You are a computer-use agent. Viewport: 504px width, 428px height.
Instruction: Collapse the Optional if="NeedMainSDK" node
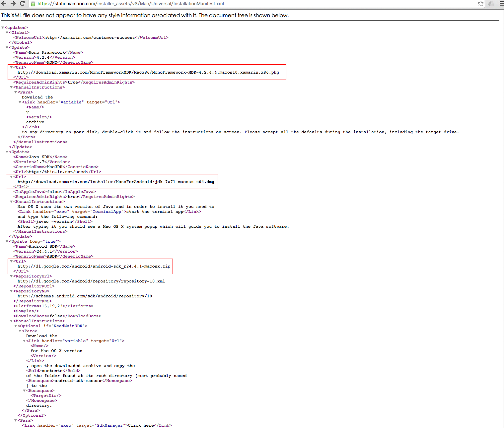click(16, 326)
